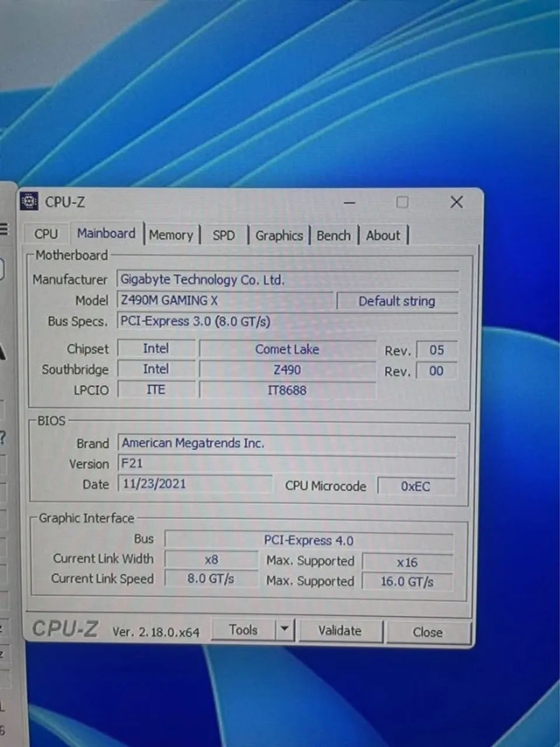The width and height of the screenshot is (560, 747).
Task: Click the BIOS Brand American Megatrends Inc.
Action: [288, 443]
